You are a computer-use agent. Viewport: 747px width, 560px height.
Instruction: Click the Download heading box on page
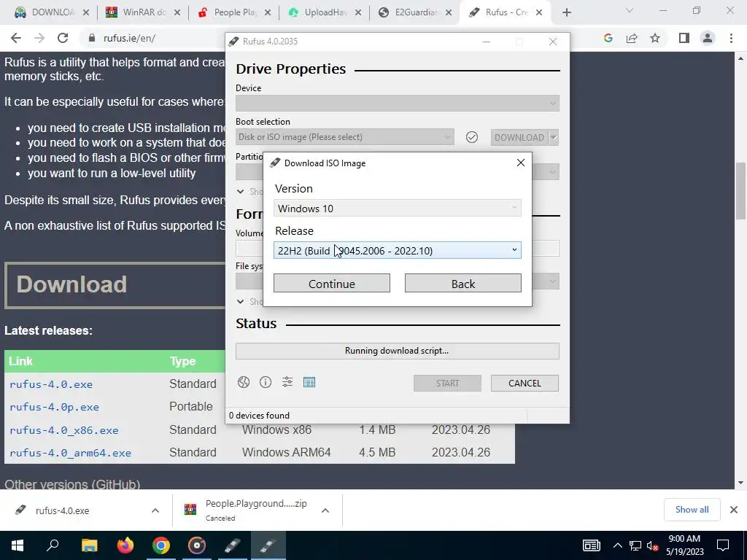tap(115, 285)
